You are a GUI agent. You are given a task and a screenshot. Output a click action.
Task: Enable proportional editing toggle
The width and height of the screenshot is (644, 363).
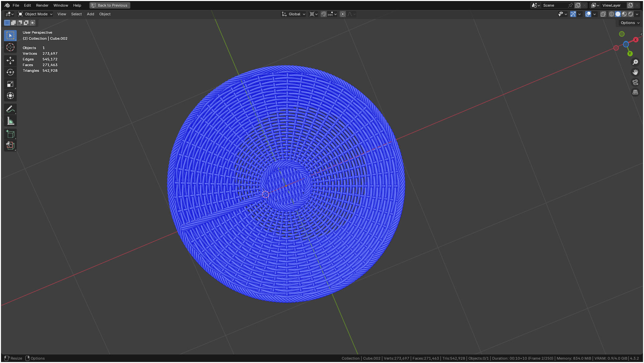click(343, 14)
